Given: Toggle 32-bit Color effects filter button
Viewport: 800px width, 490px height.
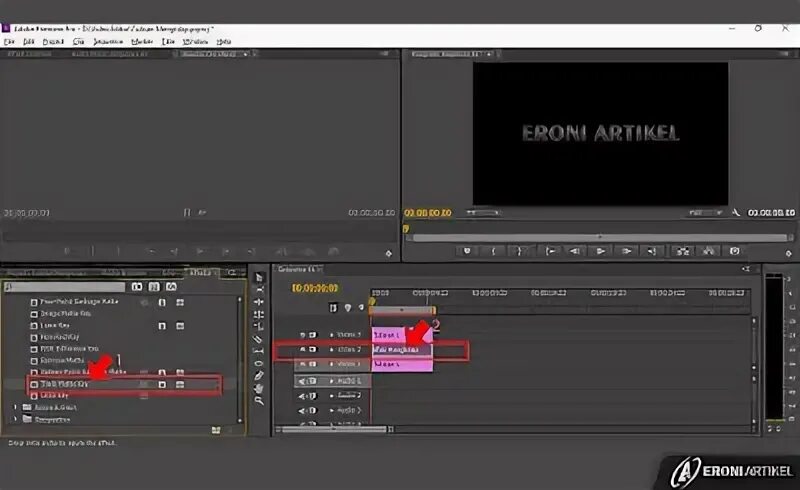Looking at the screenshot, I should tap(154, 287).
